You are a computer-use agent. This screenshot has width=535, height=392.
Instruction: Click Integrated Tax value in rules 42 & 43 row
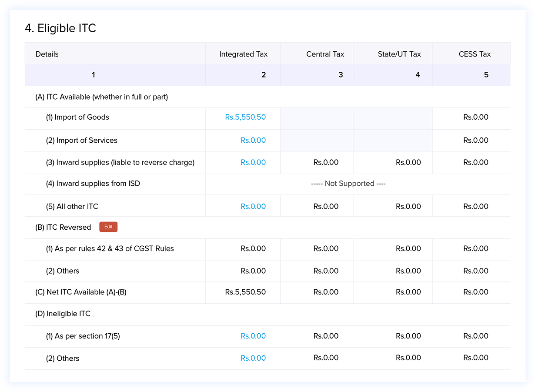pyautogui.click(x=253, y=248)
